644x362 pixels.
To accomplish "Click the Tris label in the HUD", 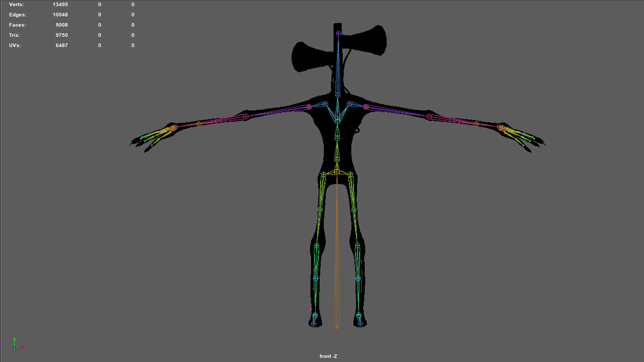I will point(14,35).
